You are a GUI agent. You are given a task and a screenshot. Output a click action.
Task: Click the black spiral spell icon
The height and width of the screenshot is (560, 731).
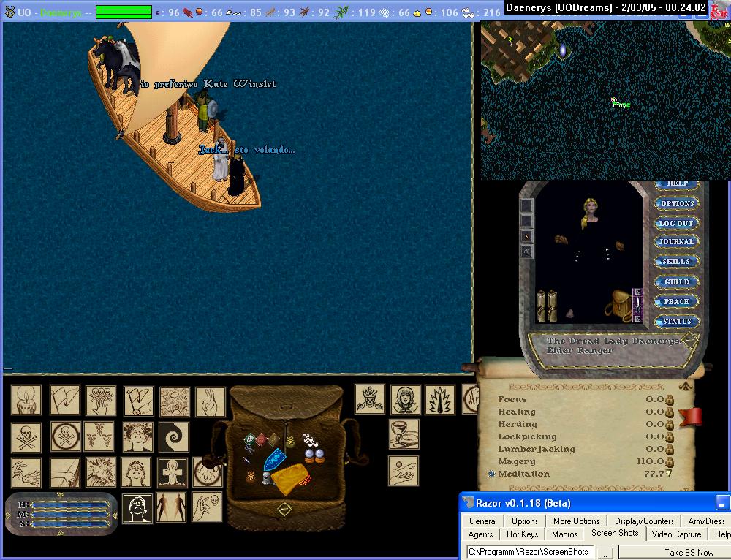(173, 437)
